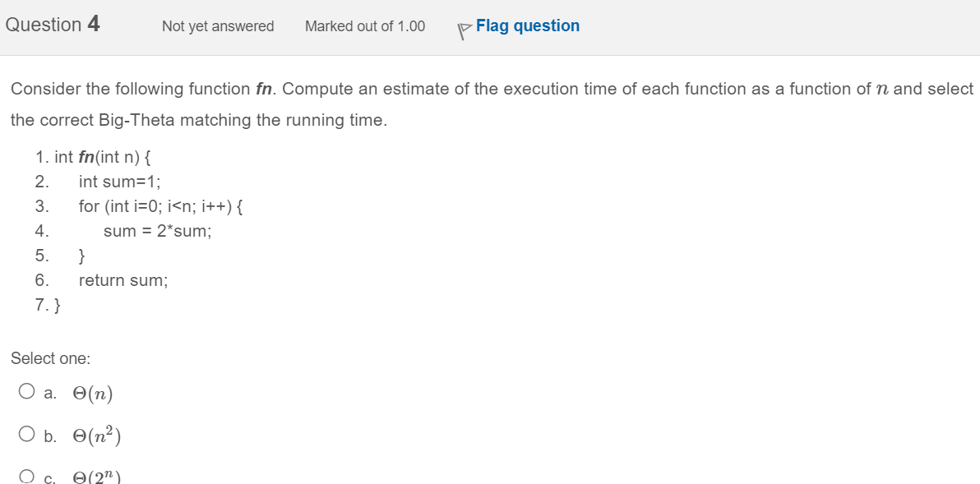Click the Select one: prompt text
Screen dimensions: 980x484
point(51,358)
